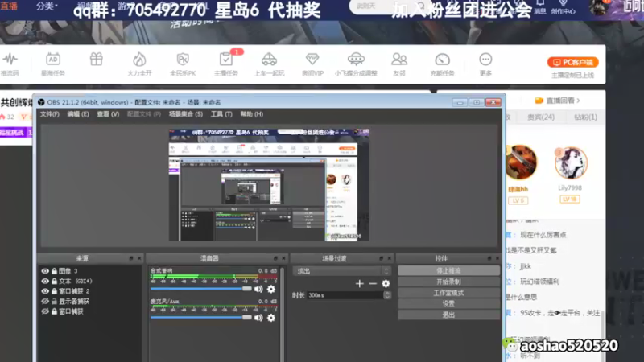Toggle lock on 文本 (GDI+) source
Viewport: 644px width, 362px height.
(54, 281)
